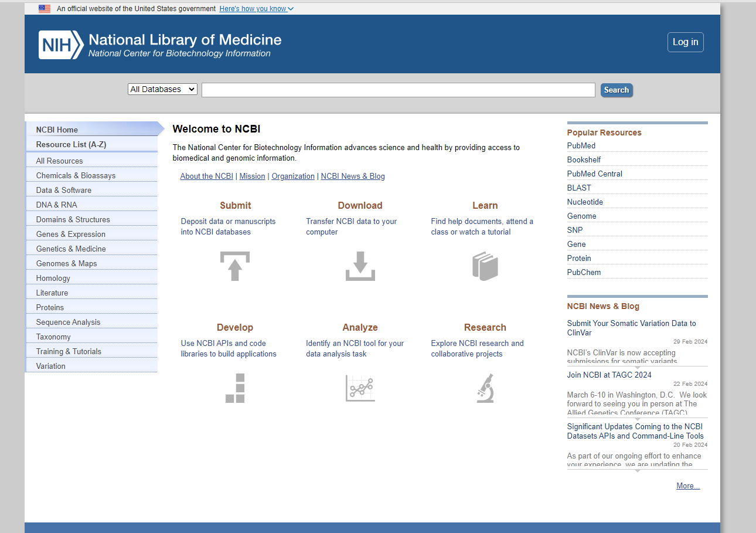Image resolution: width=756 pixels, height=533 pixels.
Task: Click "Use NCBI APIs and code libraries" text
Action: [229, 348]
